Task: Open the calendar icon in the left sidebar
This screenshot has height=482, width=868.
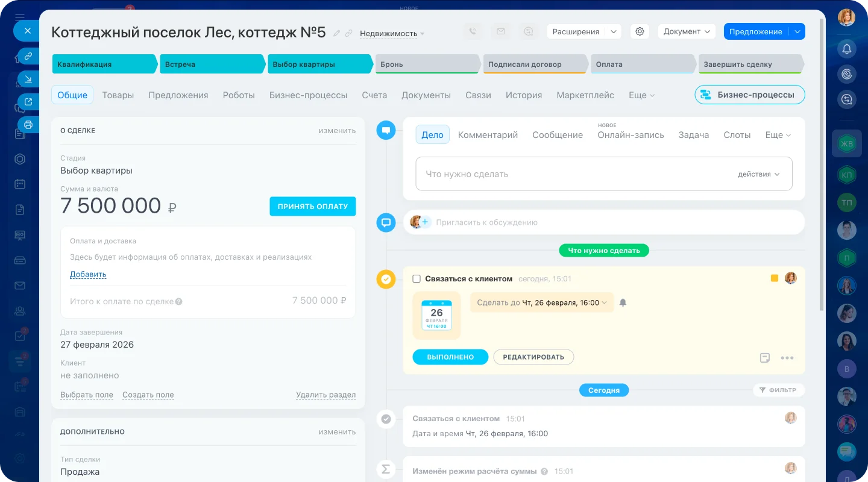Action: point(20,184)
